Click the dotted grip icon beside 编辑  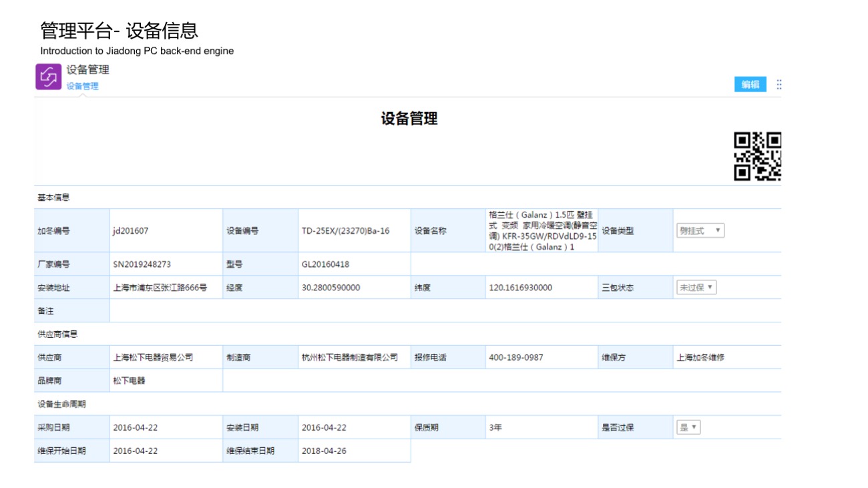click(x=779, y=85)
